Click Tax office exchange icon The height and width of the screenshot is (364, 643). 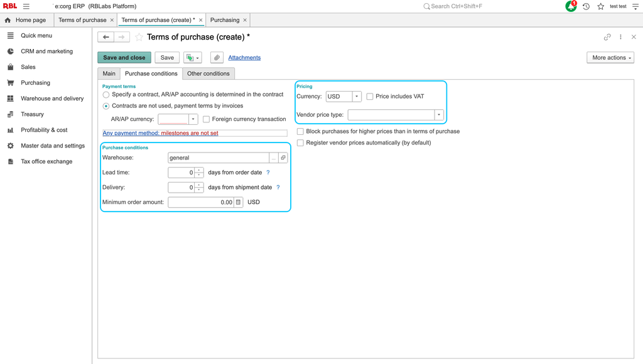pyautogui.click(x=11, y=161)
